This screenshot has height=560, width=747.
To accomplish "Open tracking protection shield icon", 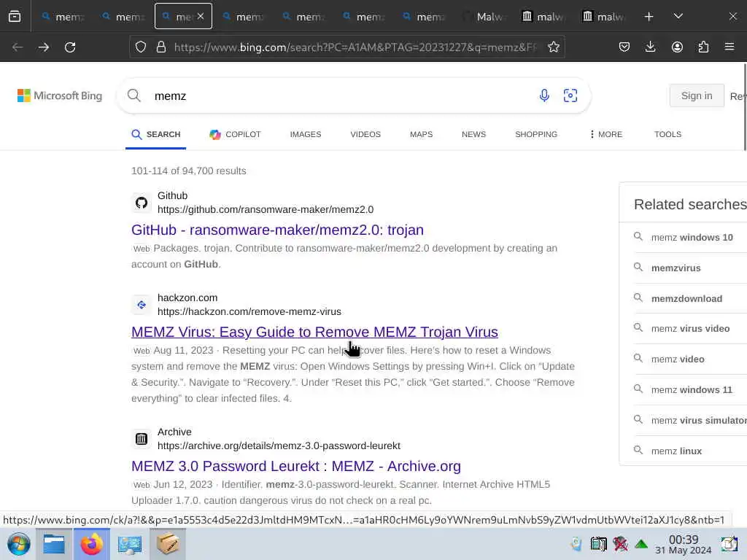I will pyautogui.click(x=141, y=47).
